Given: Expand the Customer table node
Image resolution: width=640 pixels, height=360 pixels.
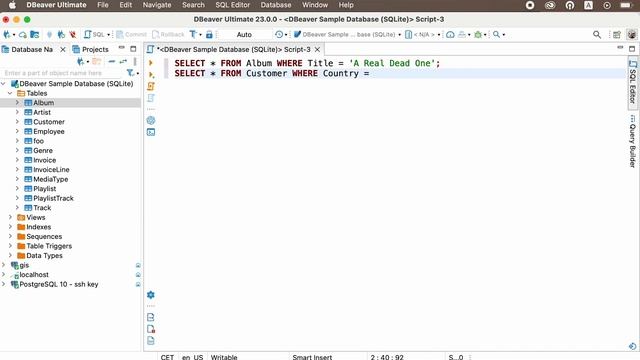Looking at the screenshot, I should [x=18, y=122].
